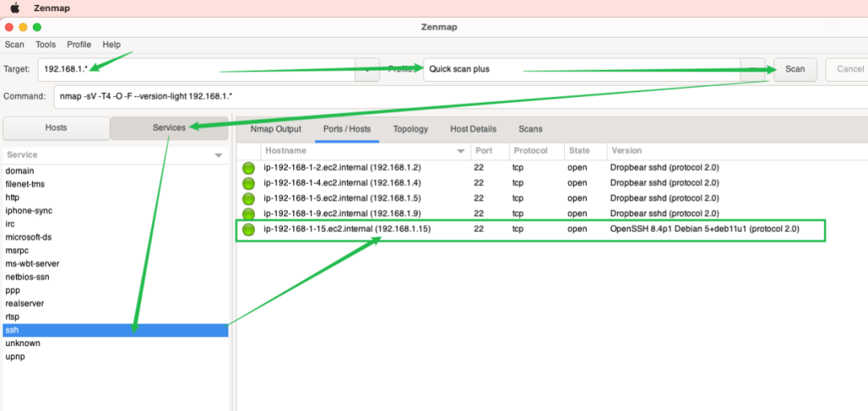
Task: Select the rtsp service
Action: (115, 317)
